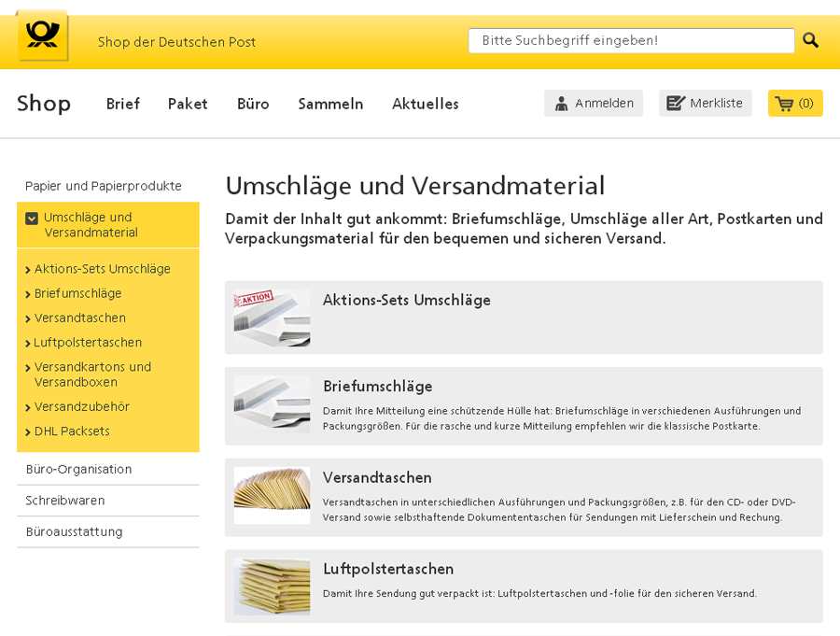Click Shop der Deutschen Post link

[176, 42]
